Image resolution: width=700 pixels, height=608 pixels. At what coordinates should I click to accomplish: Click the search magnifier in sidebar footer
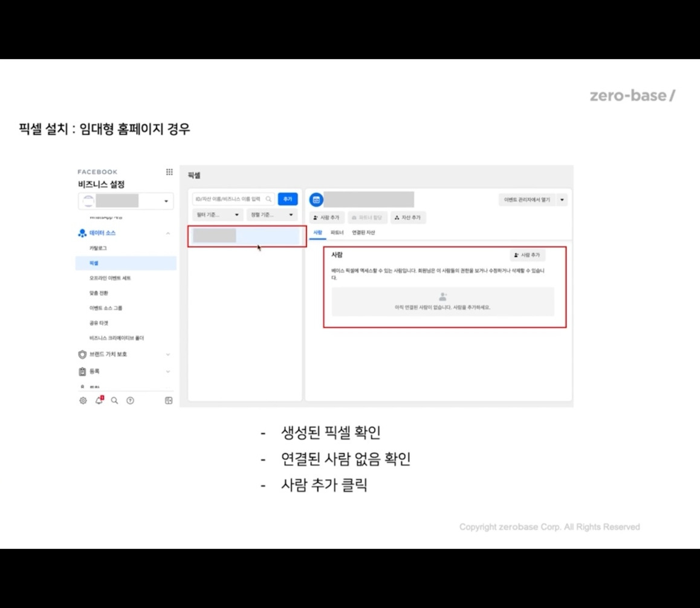(x=115, y=401)
